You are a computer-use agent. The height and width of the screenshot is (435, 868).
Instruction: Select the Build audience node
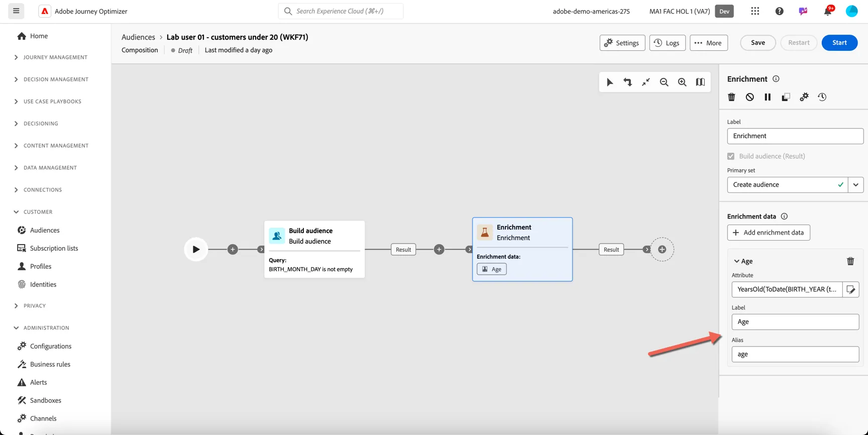(314, 249)
